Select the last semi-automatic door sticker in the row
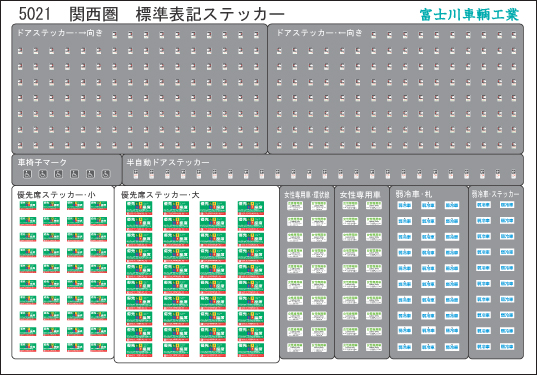The width and height of the screenshot is (537, 375). pos(513,174)
